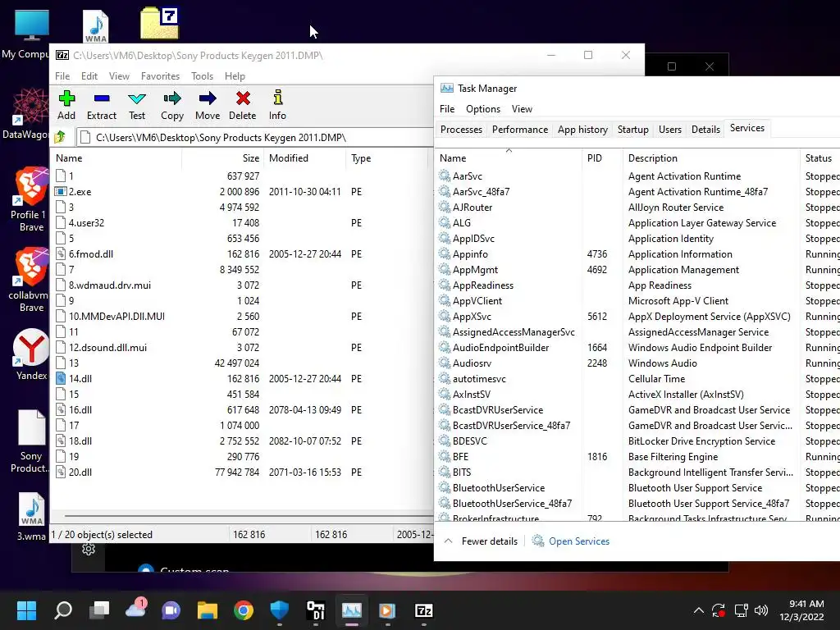The width and height of the screenshot is (840, 630).
Task: Select the 6.fmod.dll file icon
Action: click(61, 254)
